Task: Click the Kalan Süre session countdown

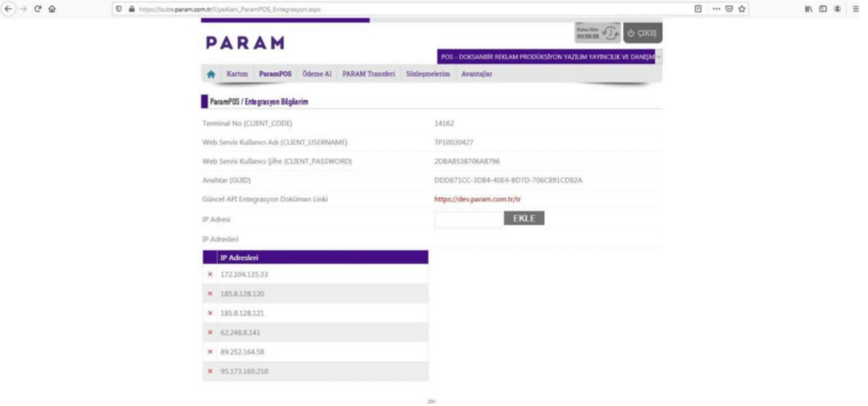Action: 587,34
